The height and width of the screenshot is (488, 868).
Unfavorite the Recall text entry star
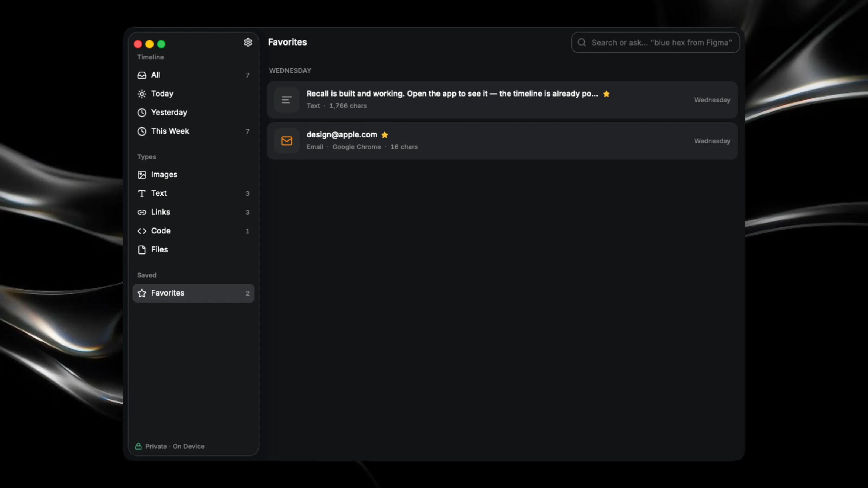(607, 94)
